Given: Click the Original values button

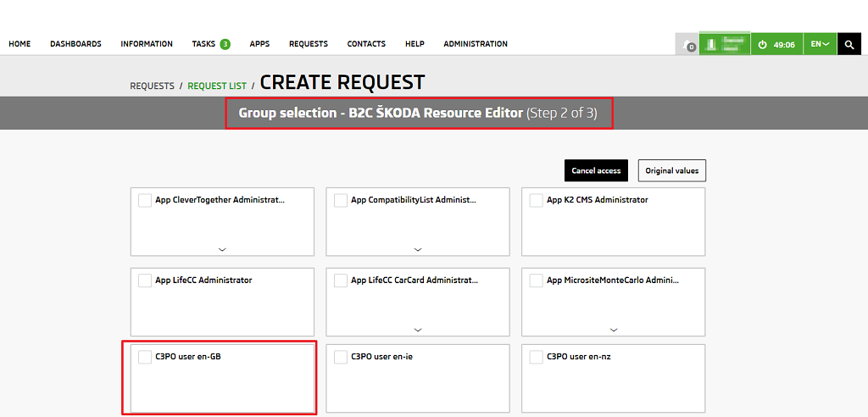Looking at the screenshot, I should 672,170.
